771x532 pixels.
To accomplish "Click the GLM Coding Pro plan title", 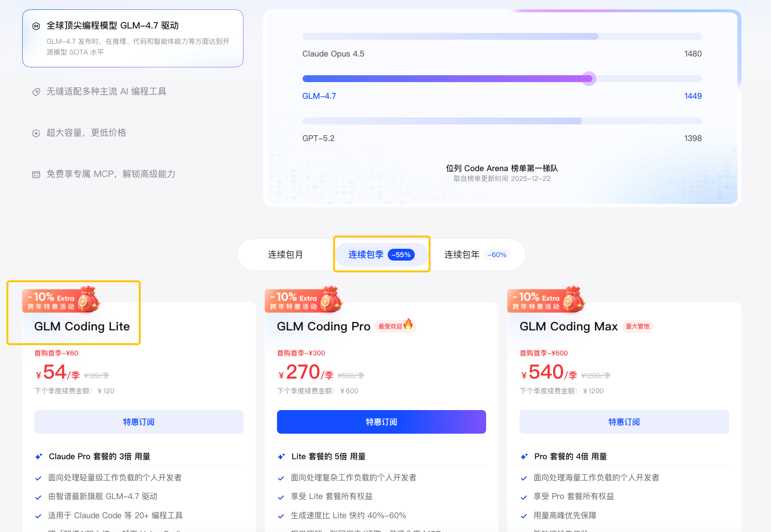I will [324, 326].
